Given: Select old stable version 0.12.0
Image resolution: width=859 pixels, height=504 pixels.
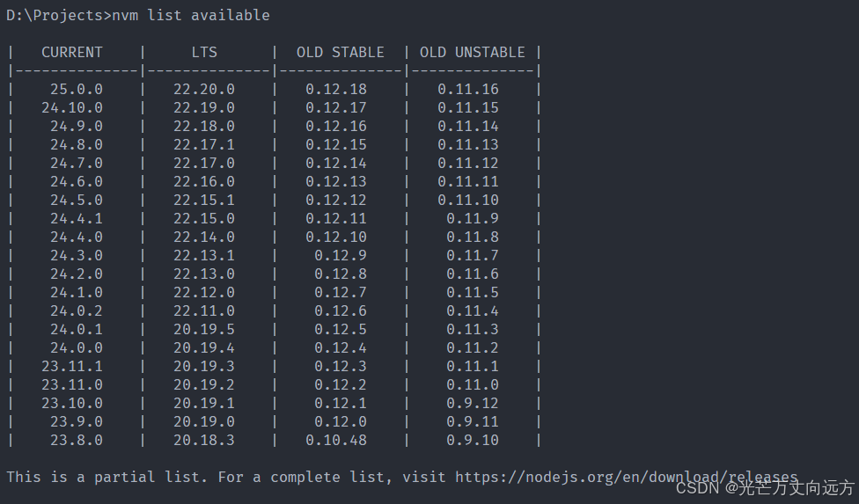Looking at the screenshot, I should (341, 422).
